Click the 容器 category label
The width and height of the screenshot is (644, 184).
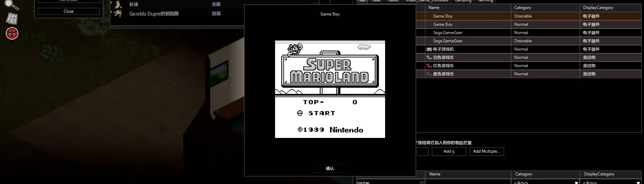pos(216,14)
